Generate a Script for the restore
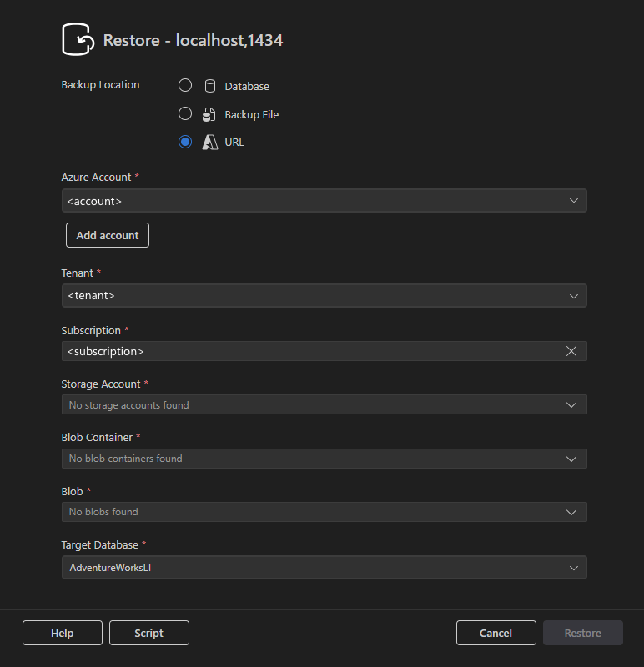Screen dimensions: 644x667 (x=148, y=633)
